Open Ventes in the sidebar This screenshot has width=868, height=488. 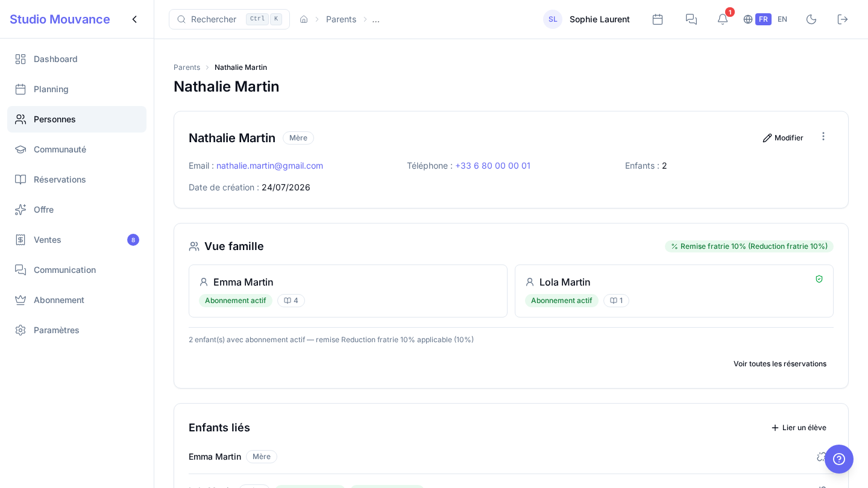77,240
